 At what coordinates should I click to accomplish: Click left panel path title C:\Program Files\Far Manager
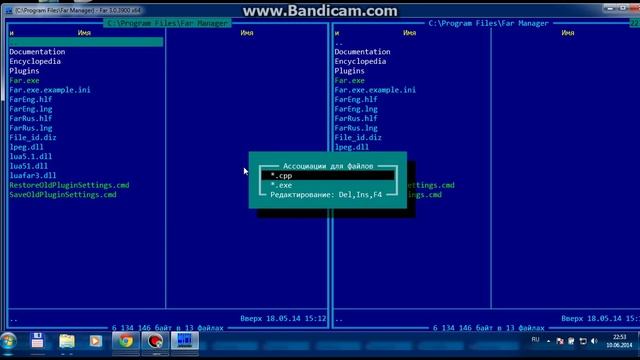pos(167,23)
